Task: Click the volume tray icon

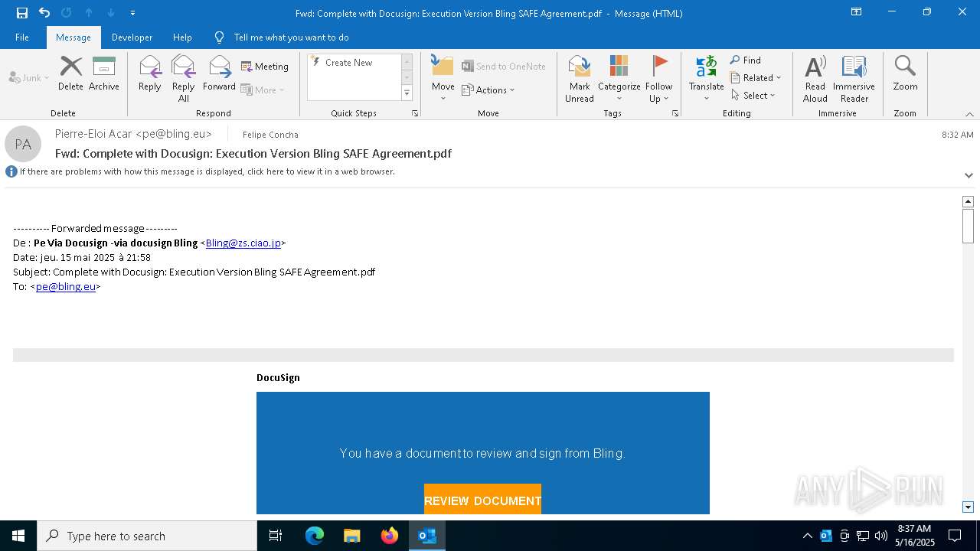Action: (881, 536)
